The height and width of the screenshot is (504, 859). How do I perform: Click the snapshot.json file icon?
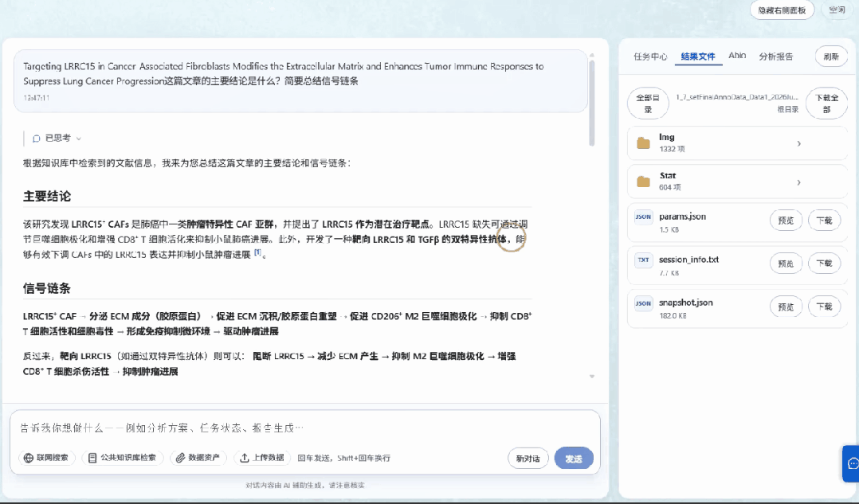click(643, 303)
